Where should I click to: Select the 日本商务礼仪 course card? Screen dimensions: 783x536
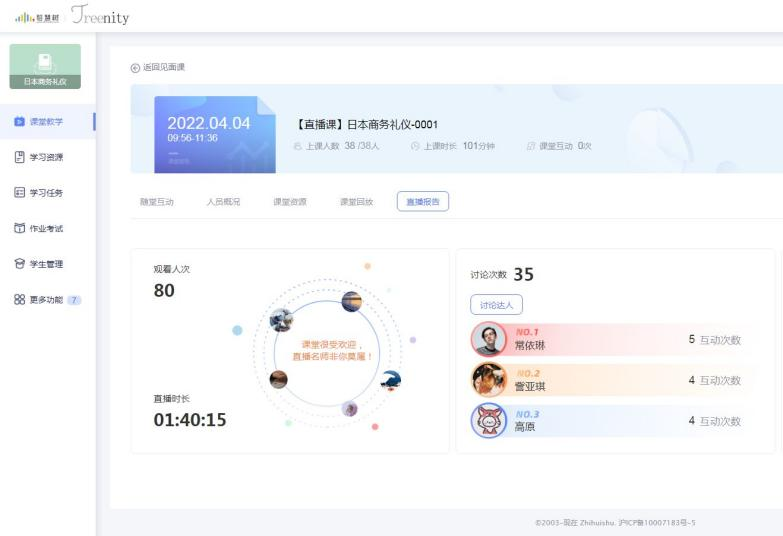[45, 66]
